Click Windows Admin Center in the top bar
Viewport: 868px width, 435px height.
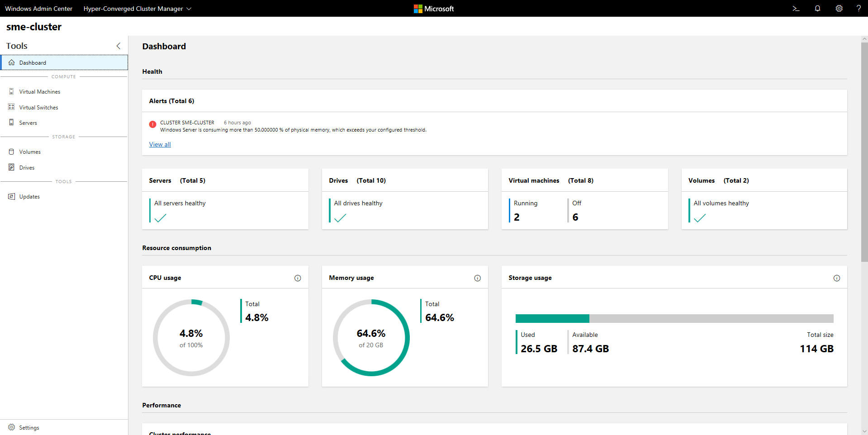click(38, 9)
